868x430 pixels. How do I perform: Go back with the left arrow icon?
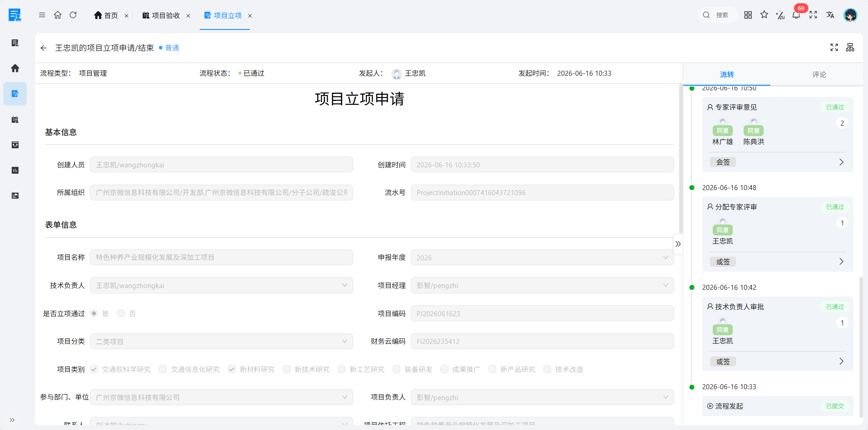point(44,48)
